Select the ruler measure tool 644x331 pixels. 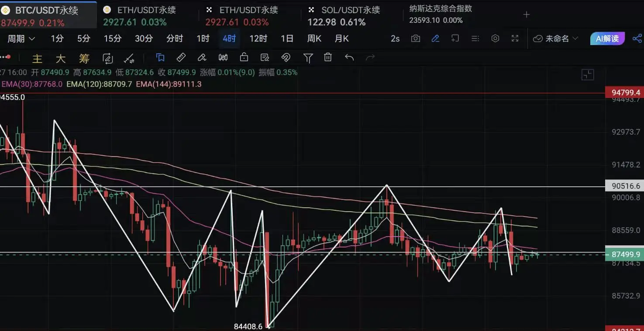click(x=181, y=57)
